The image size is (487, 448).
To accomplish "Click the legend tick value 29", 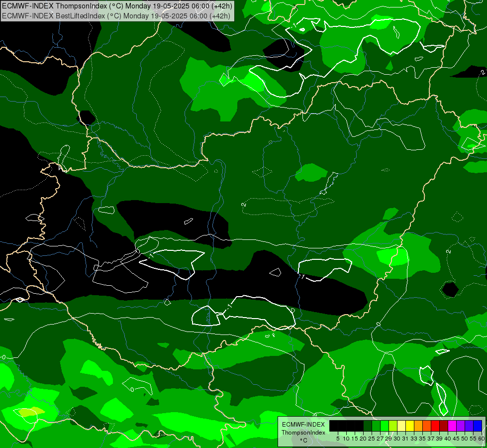I will 389,439.
